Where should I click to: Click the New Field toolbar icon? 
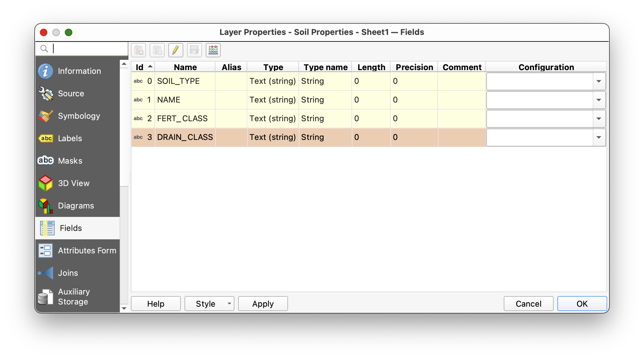(138, 50)
